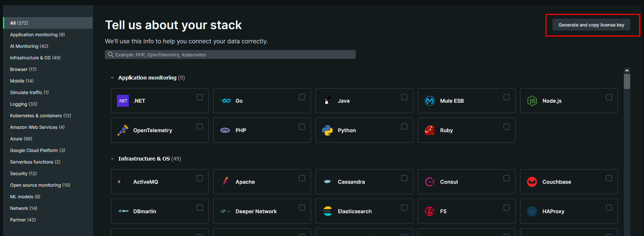The image size is (644, 236).
Task: Click the stack search input field
Action: (230, 55)
